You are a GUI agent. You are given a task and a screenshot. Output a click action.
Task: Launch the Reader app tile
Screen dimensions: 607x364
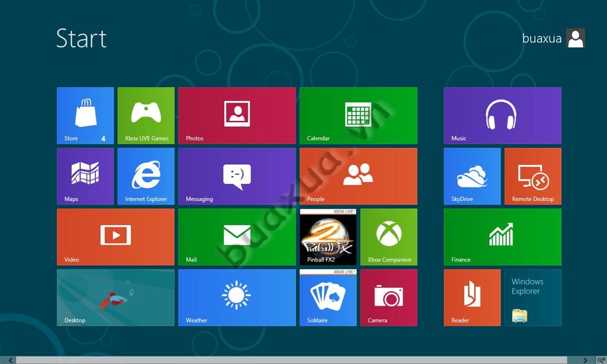472,298
